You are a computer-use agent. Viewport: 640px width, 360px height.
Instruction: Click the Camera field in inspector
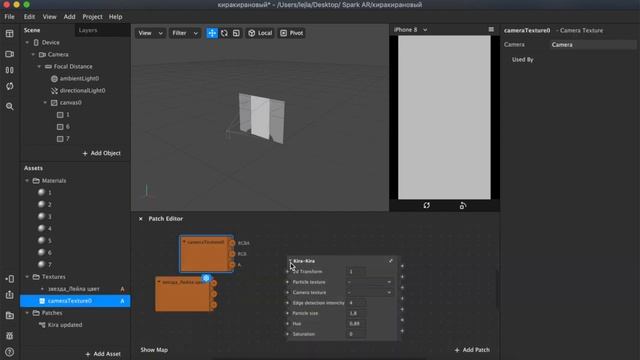point(593,45)
